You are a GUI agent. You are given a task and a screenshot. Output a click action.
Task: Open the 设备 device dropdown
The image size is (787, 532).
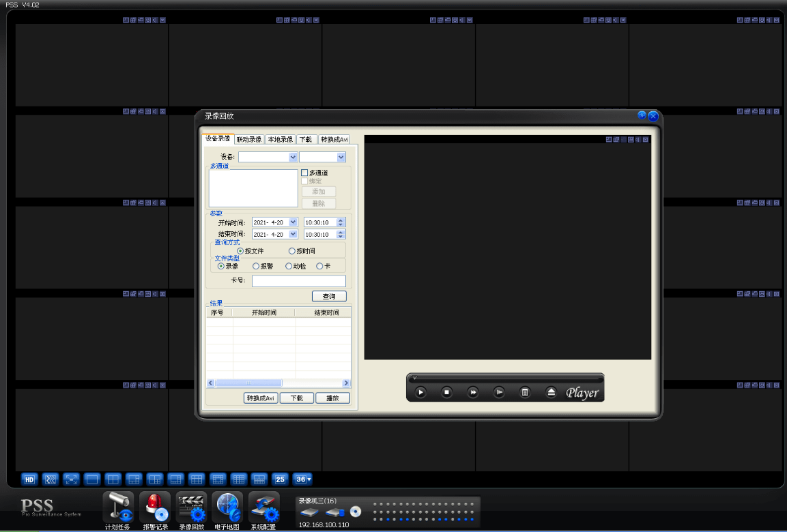click(293, 158)
